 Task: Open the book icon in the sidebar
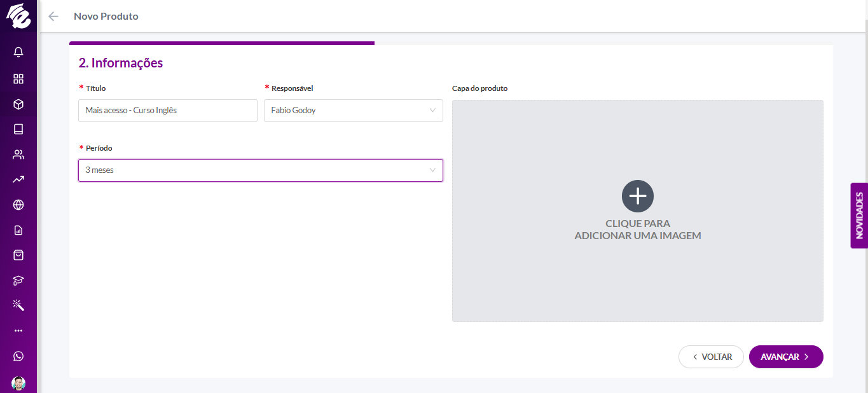tap(18, 129)
